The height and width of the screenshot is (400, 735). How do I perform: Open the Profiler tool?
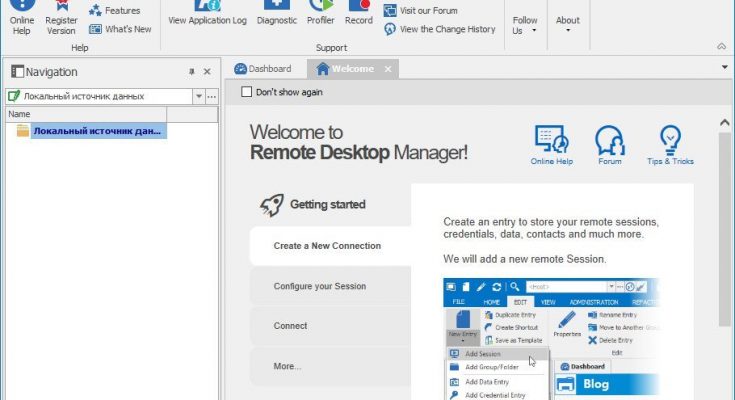[x=320, y=14]
